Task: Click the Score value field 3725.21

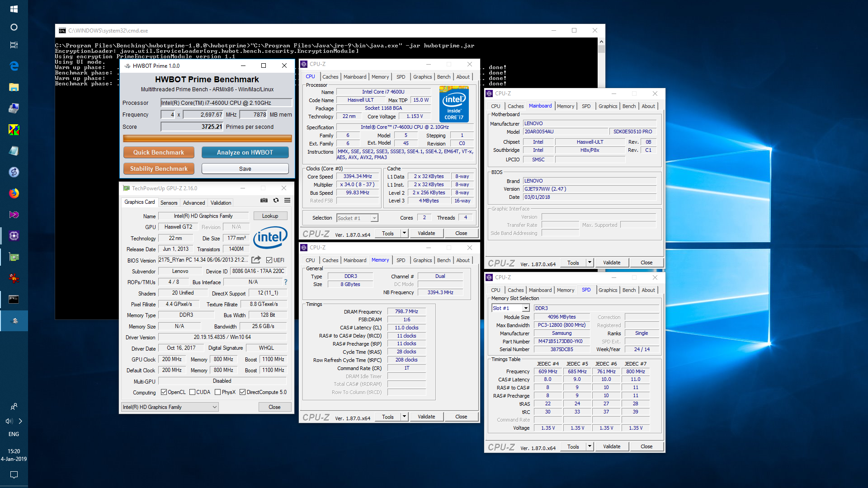Action: [192, 127]
